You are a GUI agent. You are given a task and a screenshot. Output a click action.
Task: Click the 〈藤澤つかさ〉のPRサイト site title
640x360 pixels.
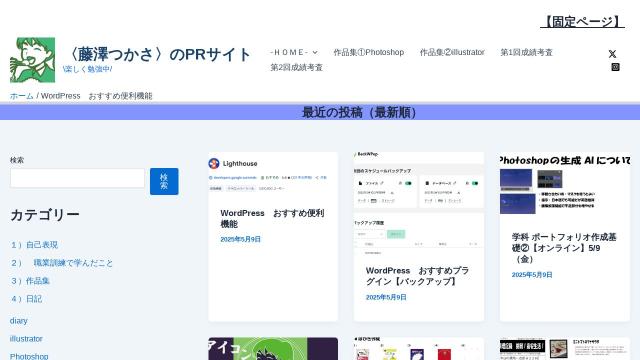pyautogui.click(x=157, y=54)
